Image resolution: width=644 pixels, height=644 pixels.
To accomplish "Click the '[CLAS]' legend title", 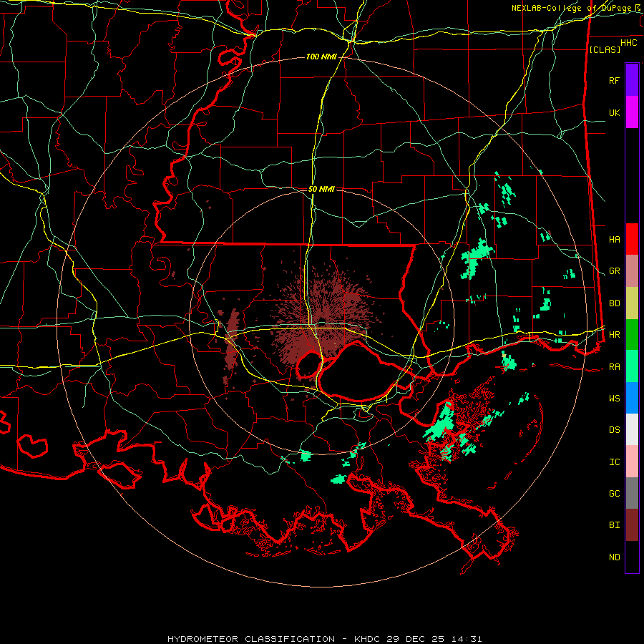I will tap(605, 49).
